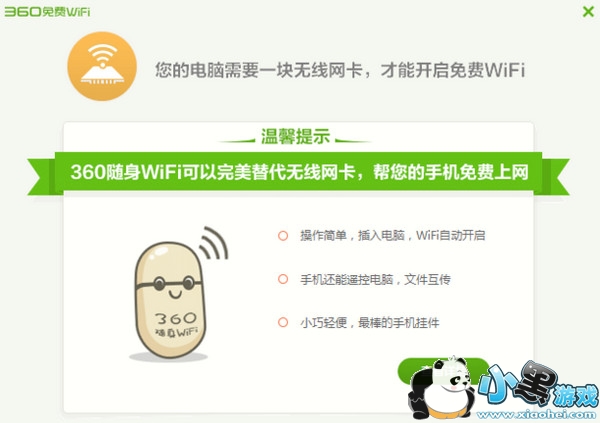The width and height of the screenshot is (600, 423).
Task: Click the bullet circle beside 操作简单
Action: coord(283,235)
